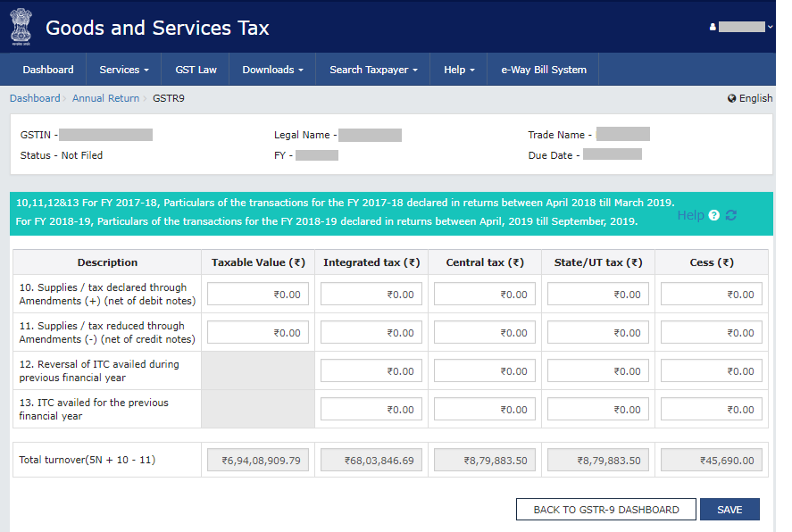
Task: Open the Help question mark icon
Action: click(713, 215)
